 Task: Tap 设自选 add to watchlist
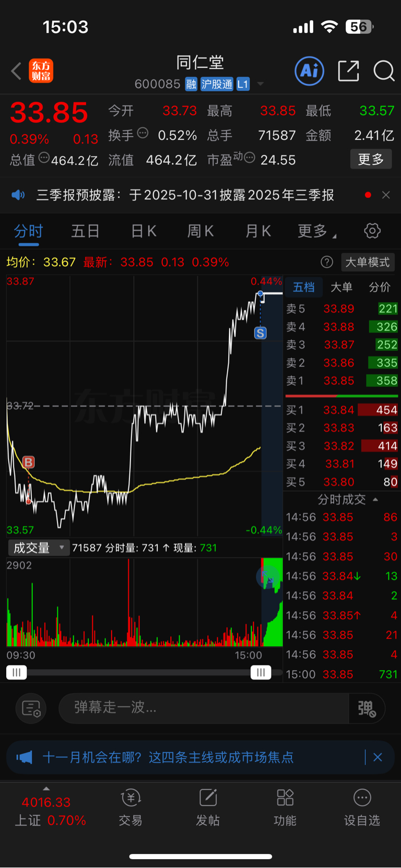[362, 807]
